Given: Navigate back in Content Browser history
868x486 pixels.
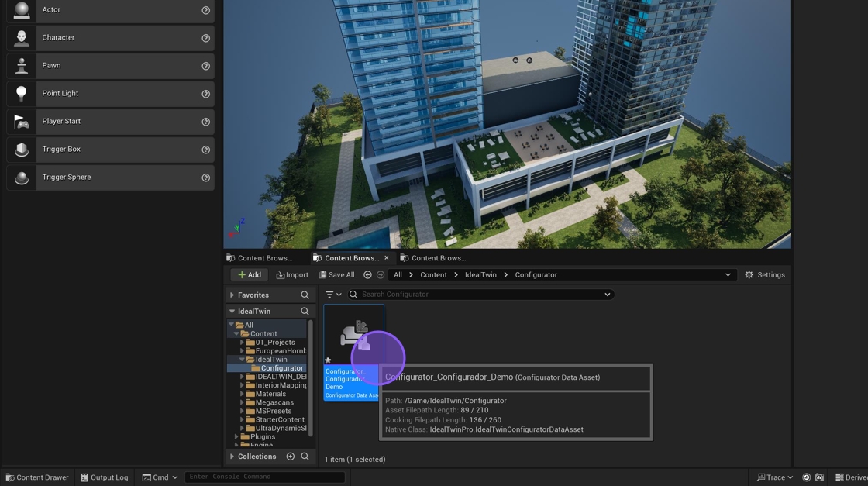Looking at the screenshot, I should (367, 275).
